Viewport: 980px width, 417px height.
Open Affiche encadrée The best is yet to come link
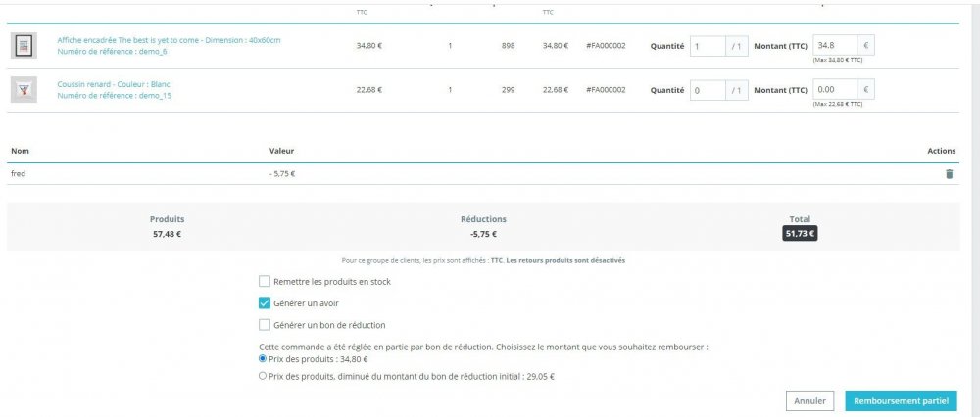pyautogui.click(x=169, y=40)
